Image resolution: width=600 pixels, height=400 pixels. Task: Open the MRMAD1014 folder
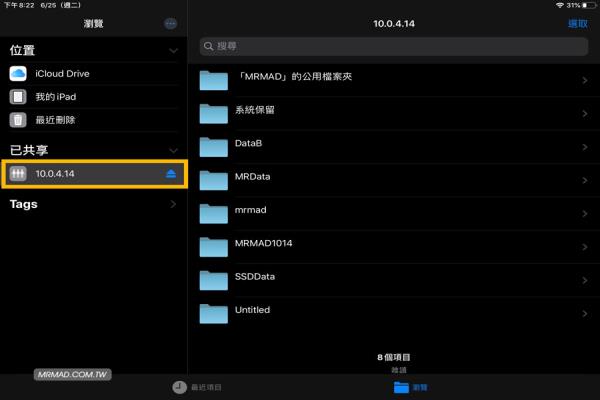[x=264, y=245]
